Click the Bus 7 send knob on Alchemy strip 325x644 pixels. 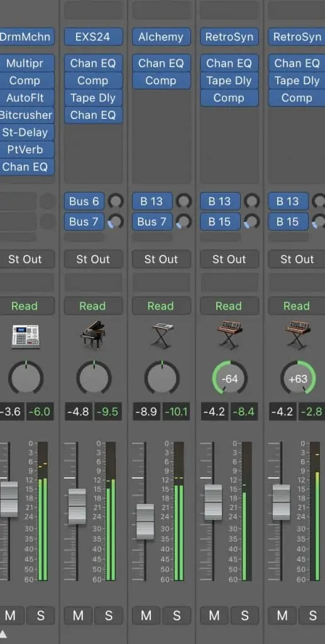coord(184,222)
